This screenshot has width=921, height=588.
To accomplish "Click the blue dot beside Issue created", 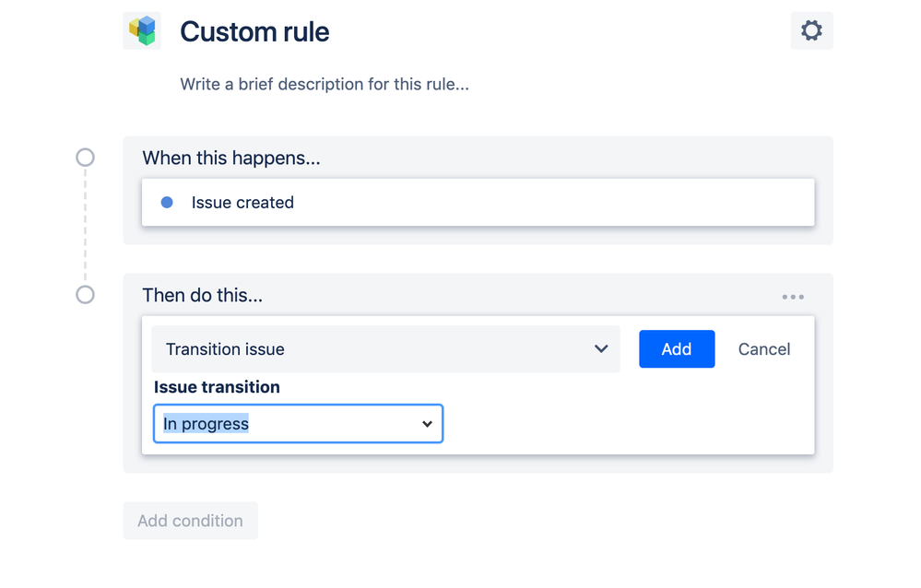I will pos(167,203).
